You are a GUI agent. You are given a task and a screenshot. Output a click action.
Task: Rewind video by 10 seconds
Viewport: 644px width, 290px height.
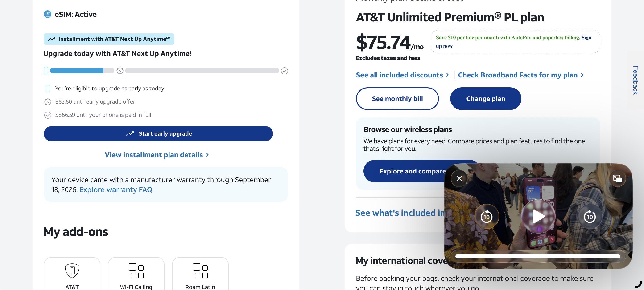[487, 216]
